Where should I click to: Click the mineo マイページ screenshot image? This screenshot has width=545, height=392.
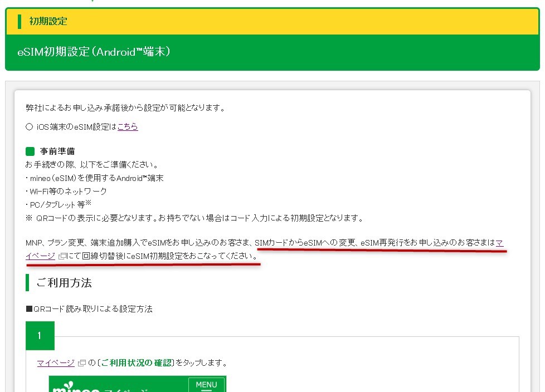[x=138, y=384]
